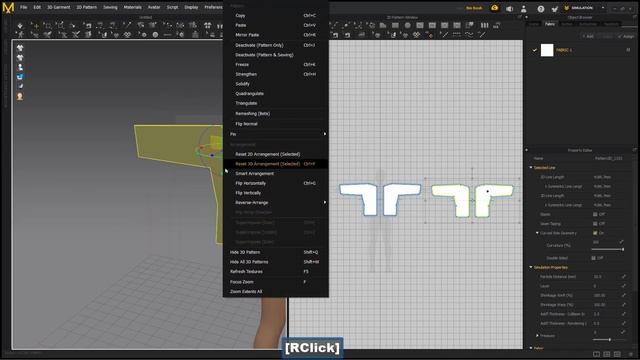Screen dimensions: 640x360
Task: Expand the Pressure property
Action: (537, 336)
